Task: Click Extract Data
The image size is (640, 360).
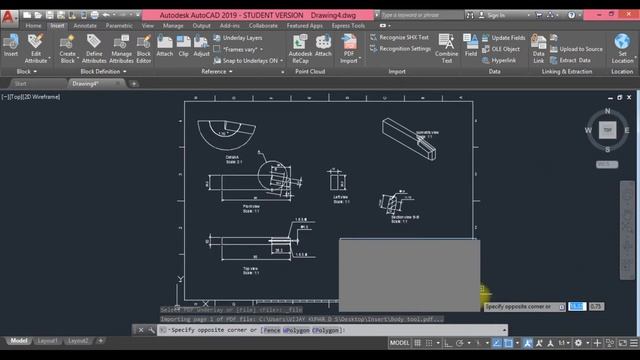Action: pyautogui.click(x=570, y=60)
